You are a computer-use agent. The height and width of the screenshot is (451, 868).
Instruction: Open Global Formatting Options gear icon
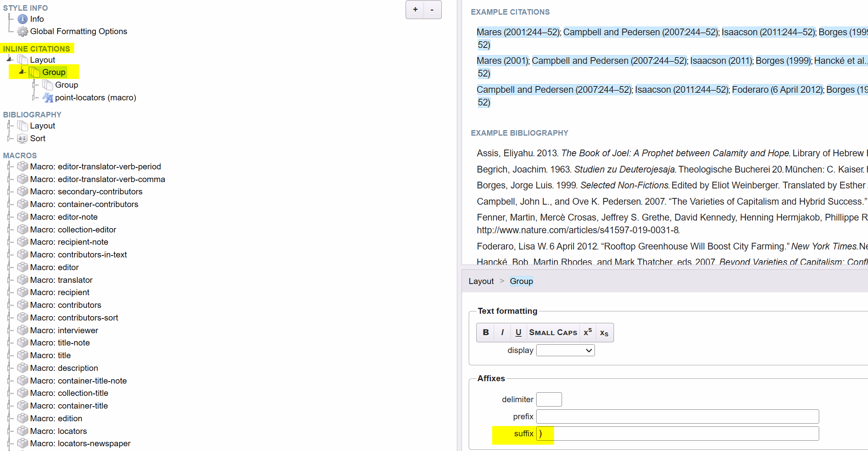23,31
